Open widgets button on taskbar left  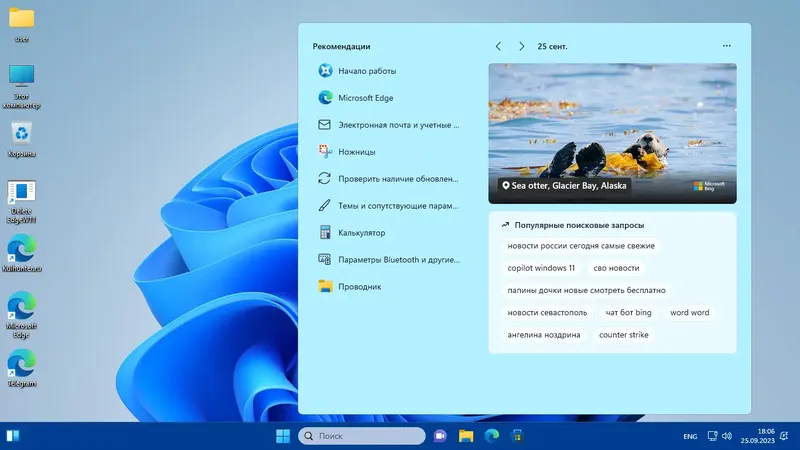coord(13,436)
